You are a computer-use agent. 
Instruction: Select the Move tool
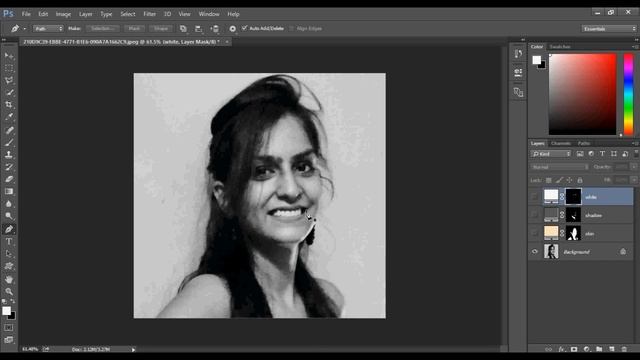point(9,56)
